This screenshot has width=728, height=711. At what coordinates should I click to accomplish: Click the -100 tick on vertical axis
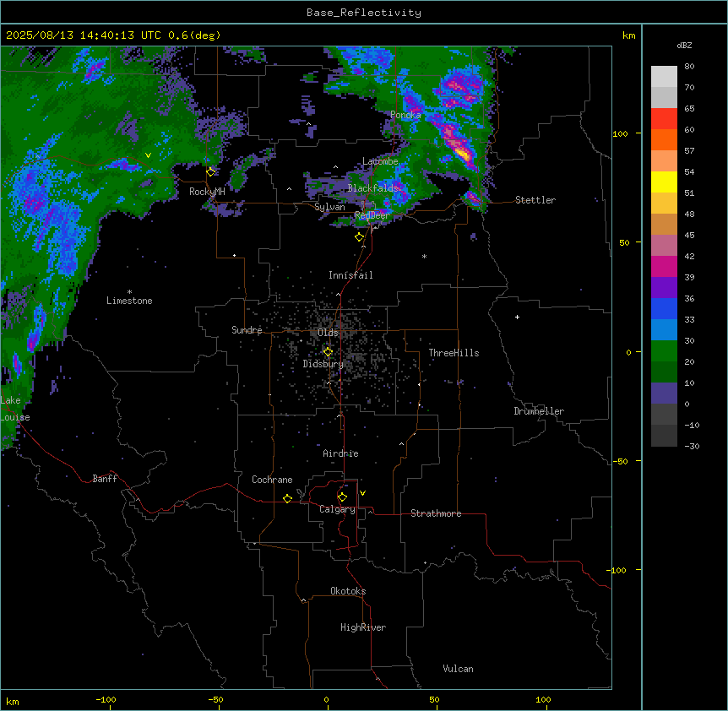[617, 570]
